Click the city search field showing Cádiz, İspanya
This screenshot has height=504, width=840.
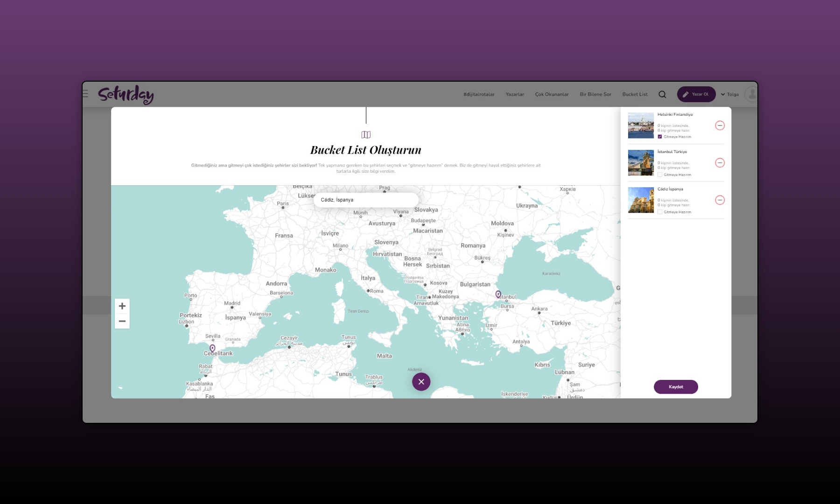[366, 200]
